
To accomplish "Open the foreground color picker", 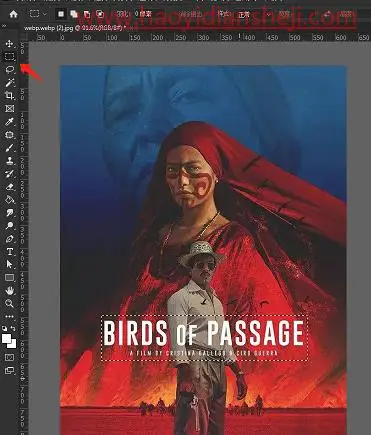I will pos(6,338).
